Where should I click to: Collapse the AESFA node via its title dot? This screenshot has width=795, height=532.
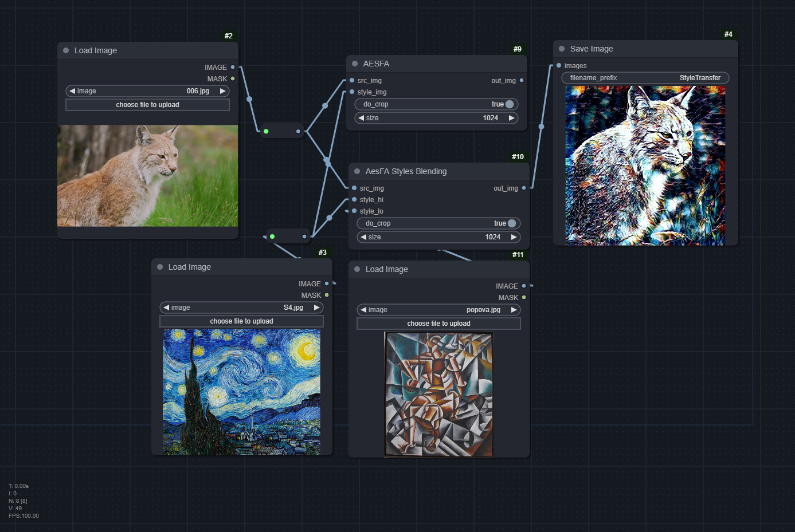355,64
